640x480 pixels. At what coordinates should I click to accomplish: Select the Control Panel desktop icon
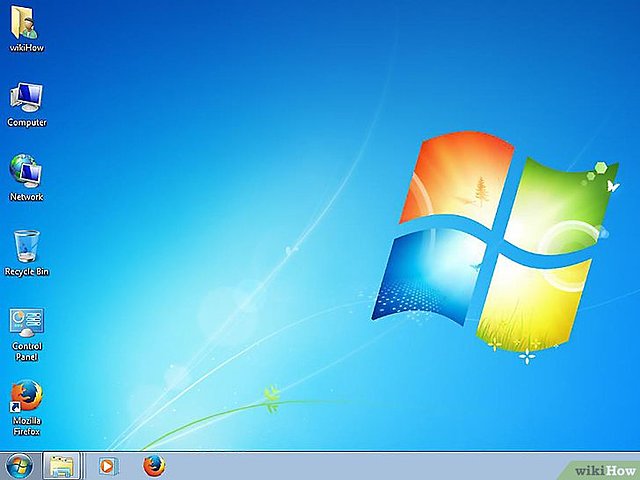(x=27, y=322)
